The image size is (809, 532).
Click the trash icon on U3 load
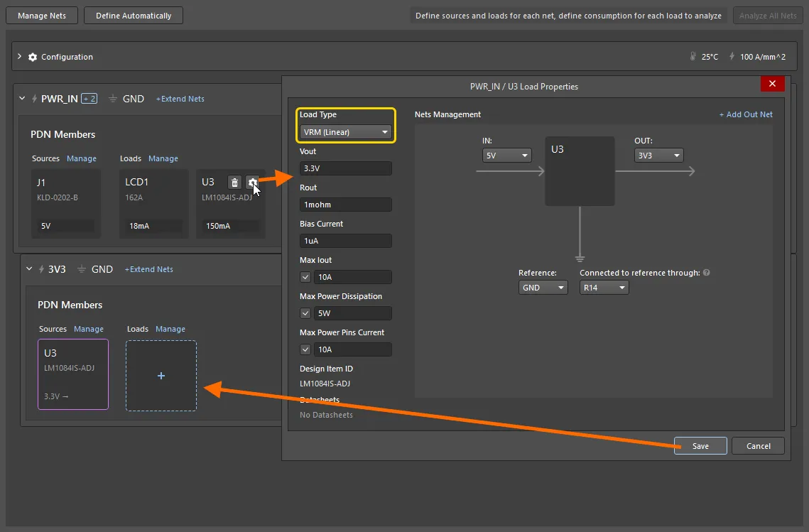tap(234, 183)
